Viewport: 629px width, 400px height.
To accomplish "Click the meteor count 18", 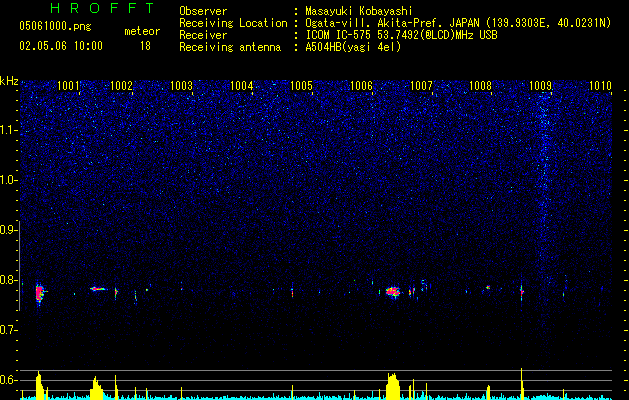I will tap(145, 46).
